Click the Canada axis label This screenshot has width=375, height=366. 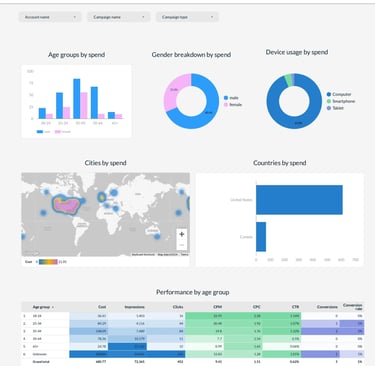pos(246,237)
